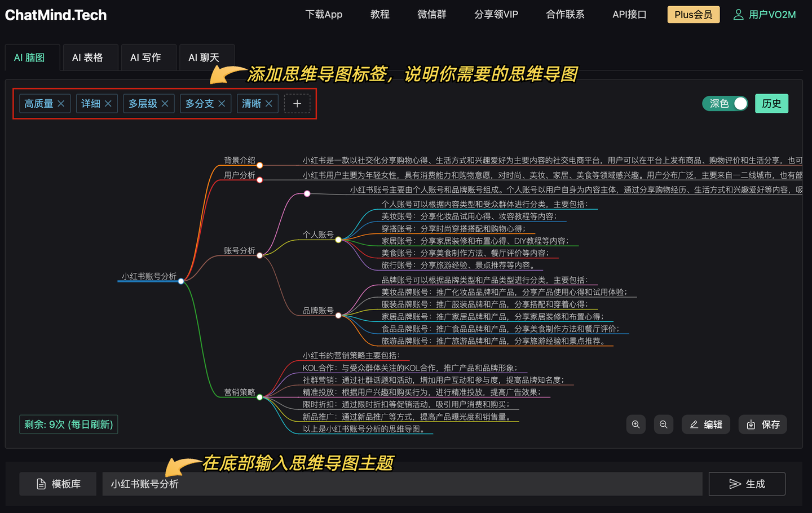
Task: Click the KOL合作 leaf text
Action: 410,368
